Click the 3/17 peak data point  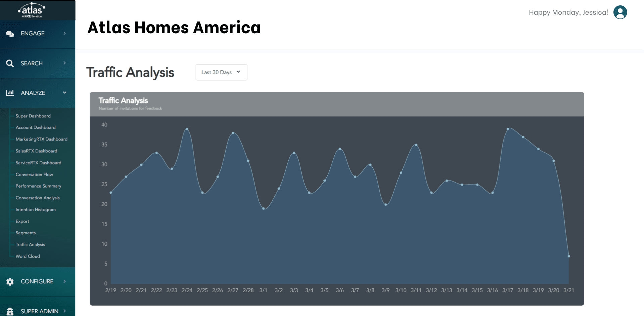508,129
